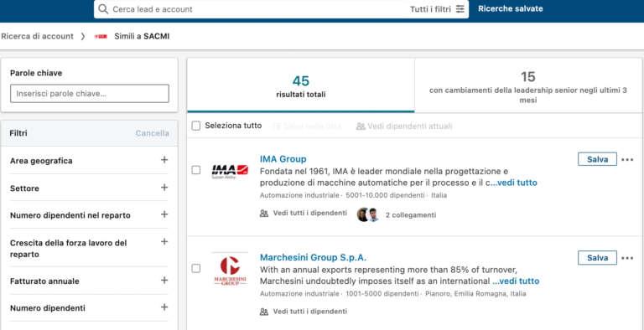The image size is (644, 330).
Task: Open the 45 risultati totali tab
Action: (301, 85)
